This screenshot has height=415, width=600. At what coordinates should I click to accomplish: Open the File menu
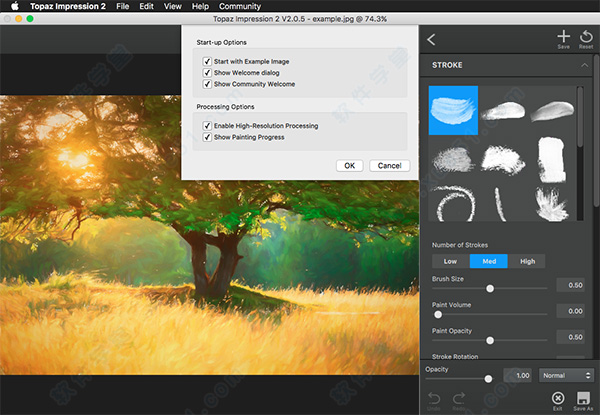point(122,6)
